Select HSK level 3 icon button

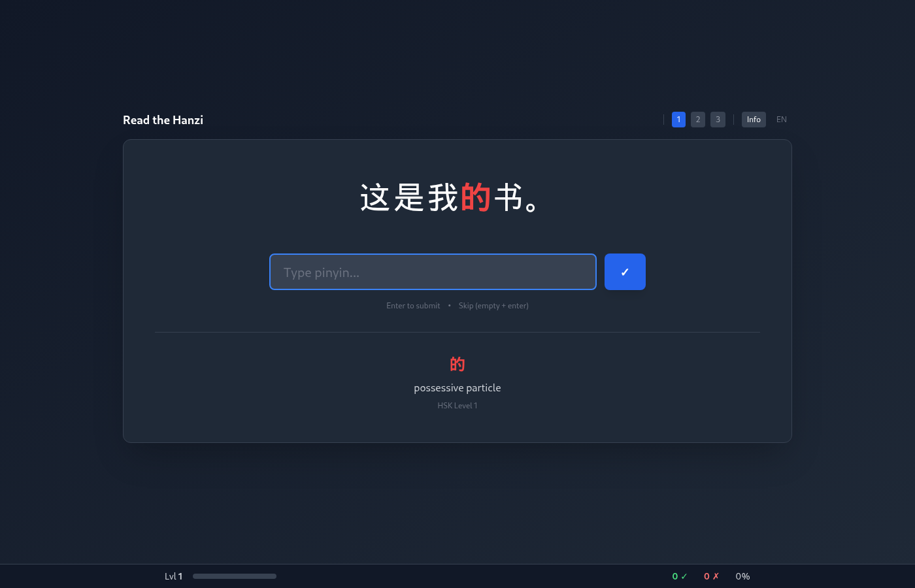(718, 120)
